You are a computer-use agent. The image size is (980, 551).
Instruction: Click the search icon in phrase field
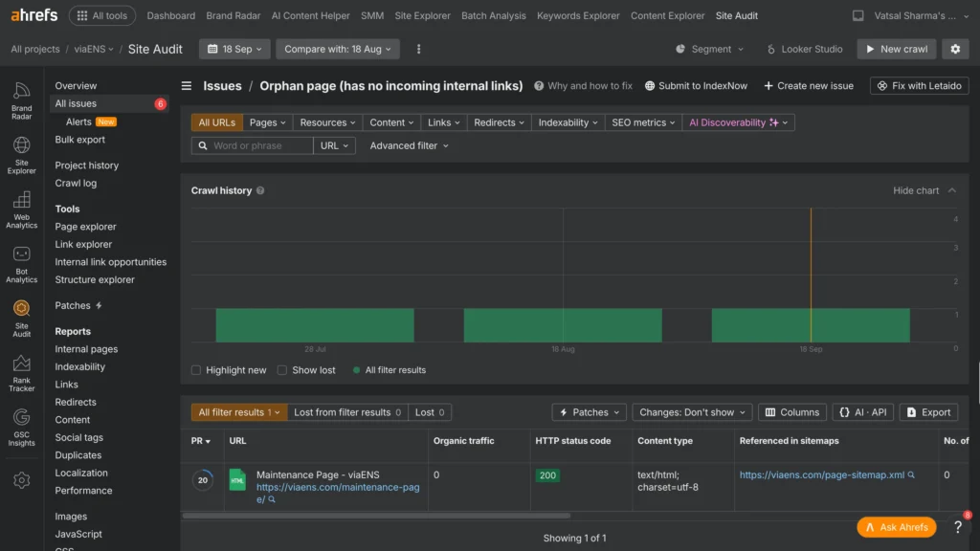pos(203,145)
